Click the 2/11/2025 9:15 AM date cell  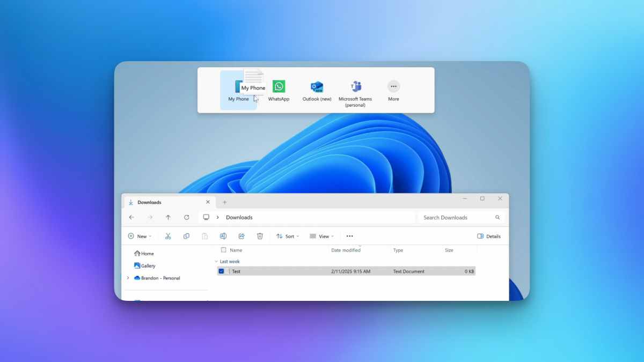click(351, 271)
